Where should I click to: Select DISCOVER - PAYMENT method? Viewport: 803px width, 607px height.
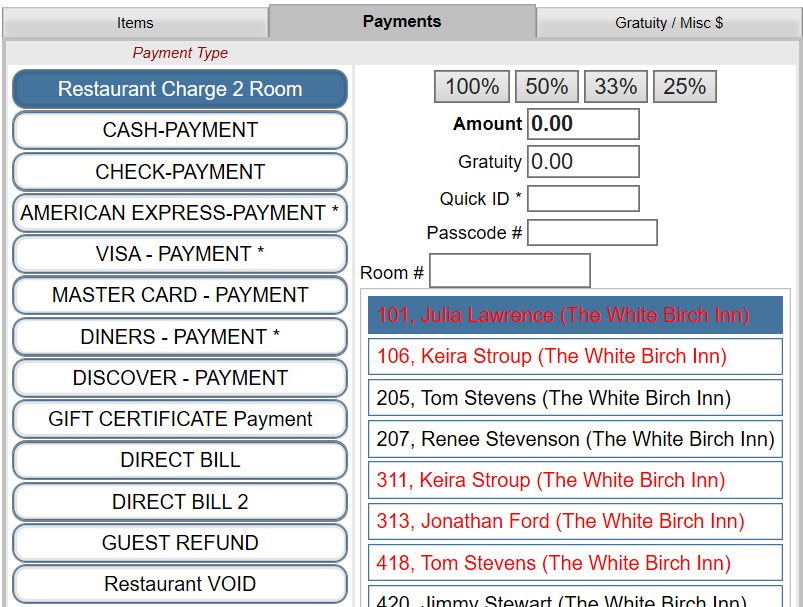179,377
